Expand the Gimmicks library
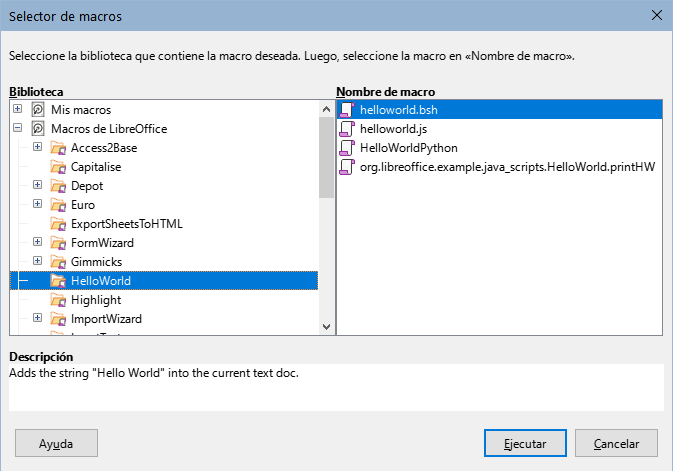This screenshot has height=471, width=673. point(37,261)
